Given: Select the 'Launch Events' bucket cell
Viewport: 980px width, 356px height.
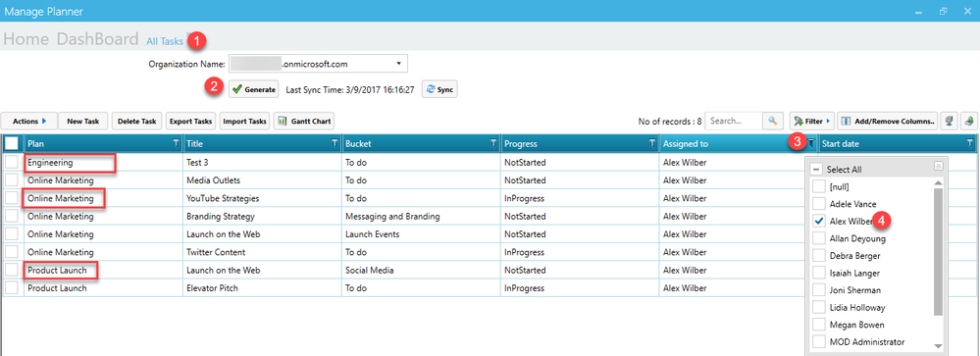Looking at the screenshot, I should pos(421,234).
